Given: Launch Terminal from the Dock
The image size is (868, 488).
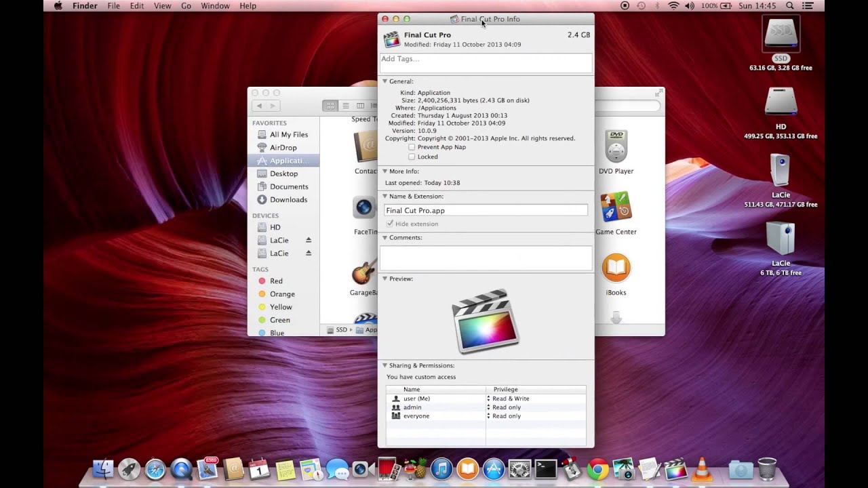Looking at the screenshot, I should click(546, 469).
